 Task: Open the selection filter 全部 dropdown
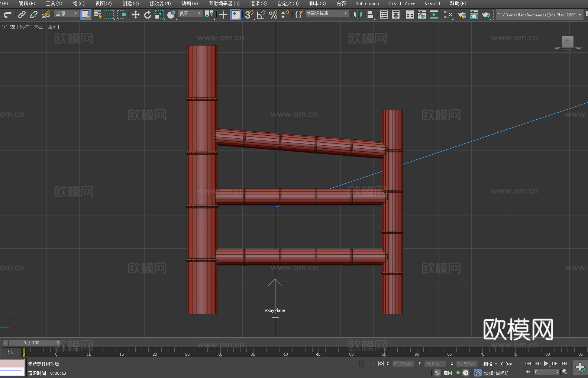pyautogui.click(x=67, y=13)
